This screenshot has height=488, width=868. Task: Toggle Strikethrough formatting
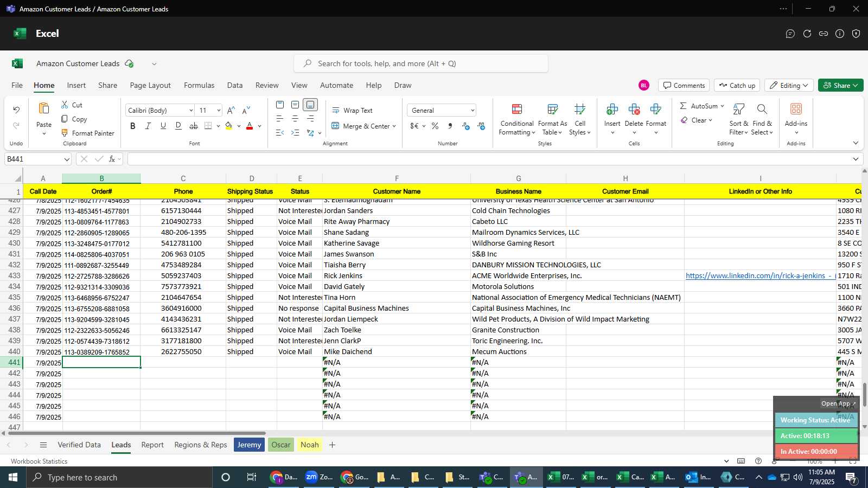point(193,126)
